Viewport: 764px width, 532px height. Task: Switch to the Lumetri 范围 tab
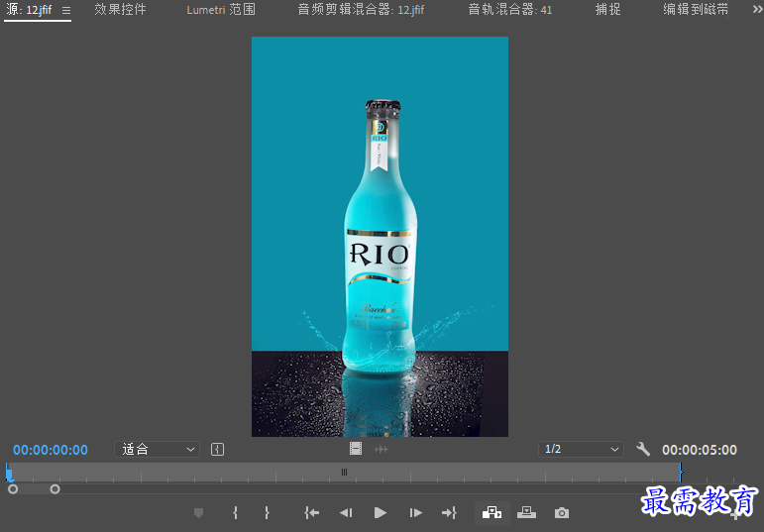(x=221, y=9)
